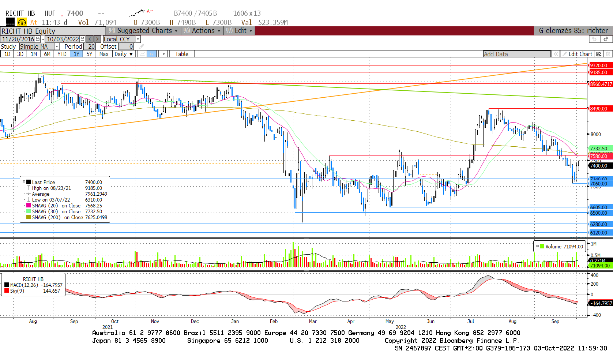Click SMAVG (30) green color swatch

[x=29, y=211]
